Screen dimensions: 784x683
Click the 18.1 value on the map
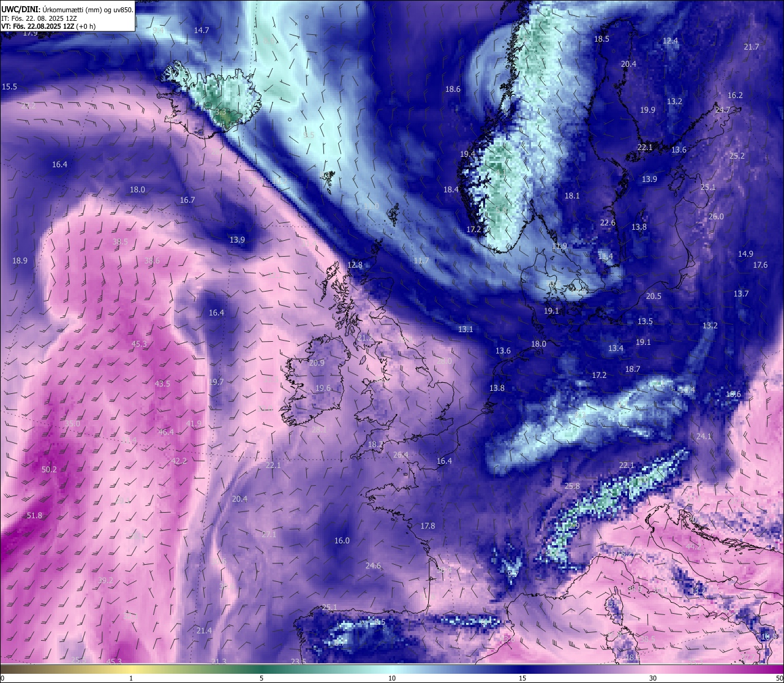(x=572, y=196)
